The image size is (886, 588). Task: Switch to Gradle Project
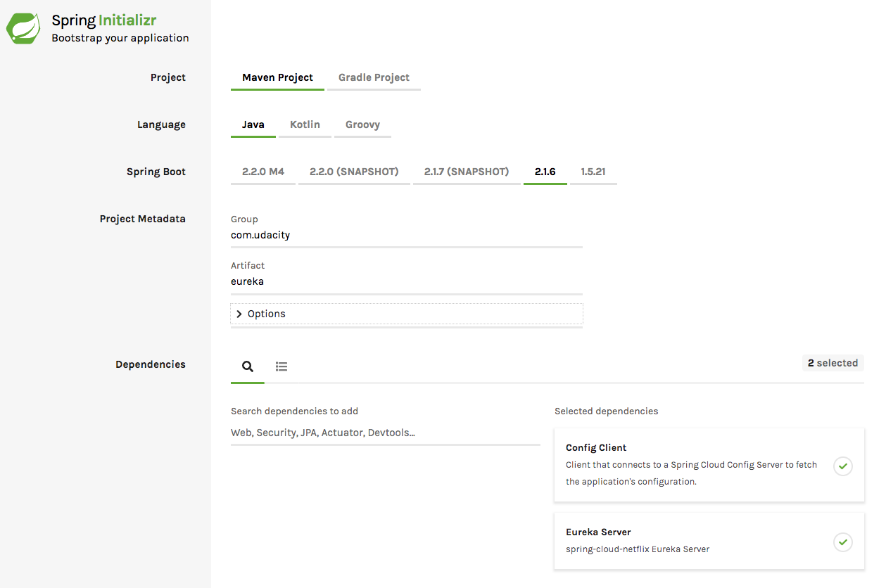tap(374, 77)
